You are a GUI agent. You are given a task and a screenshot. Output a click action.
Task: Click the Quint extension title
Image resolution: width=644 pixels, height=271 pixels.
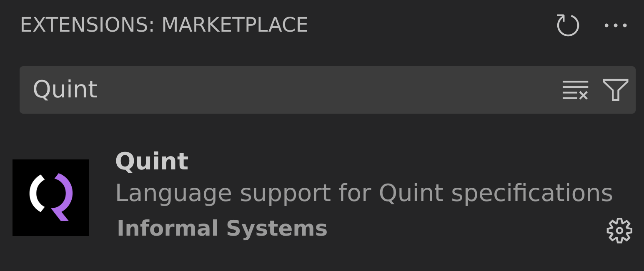click(152, 162)
